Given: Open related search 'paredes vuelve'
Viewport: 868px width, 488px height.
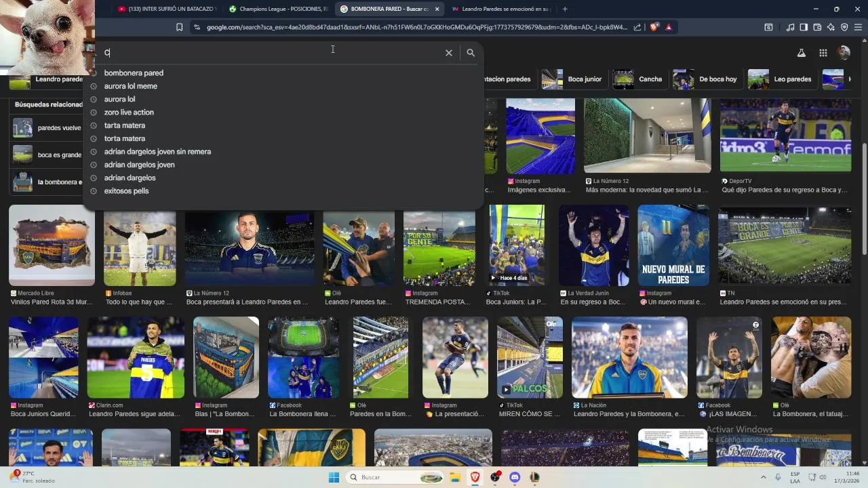Looking at the screenshot, I should pos(47,127).
